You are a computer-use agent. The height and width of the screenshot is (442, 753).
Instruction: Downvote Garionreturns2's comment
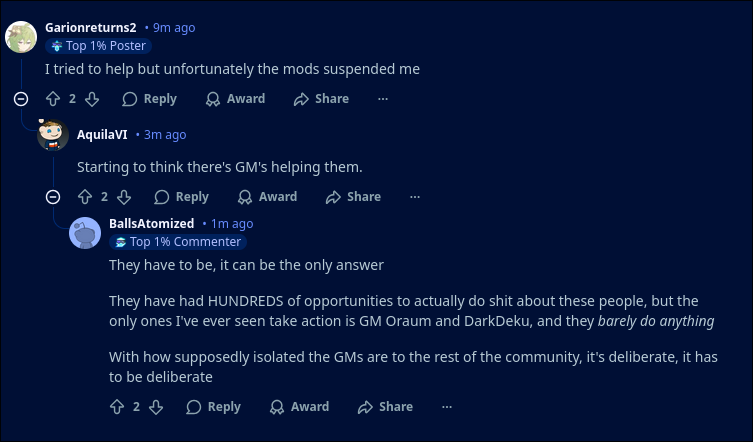92,99
